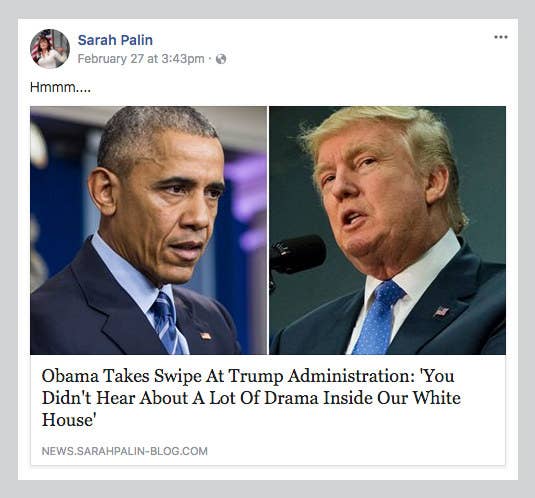Image resolution: width=535 pixels, height=498 pixels.
Task: Click the word 'House'' ending the headline
Action: tap(68, 420)
